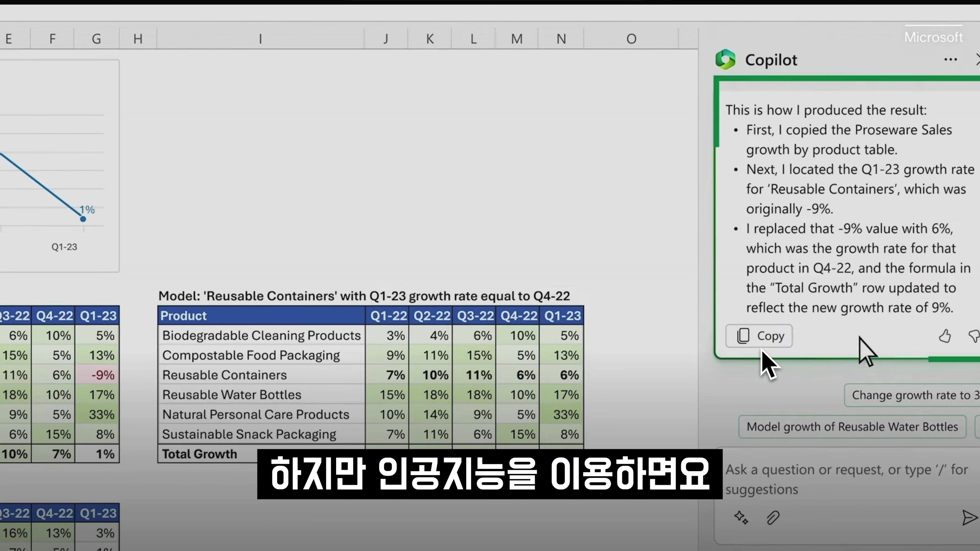Click 'Biodegradable Cleaning Products' cell
The image size is (980, 551).
click(x=261, y=335)
